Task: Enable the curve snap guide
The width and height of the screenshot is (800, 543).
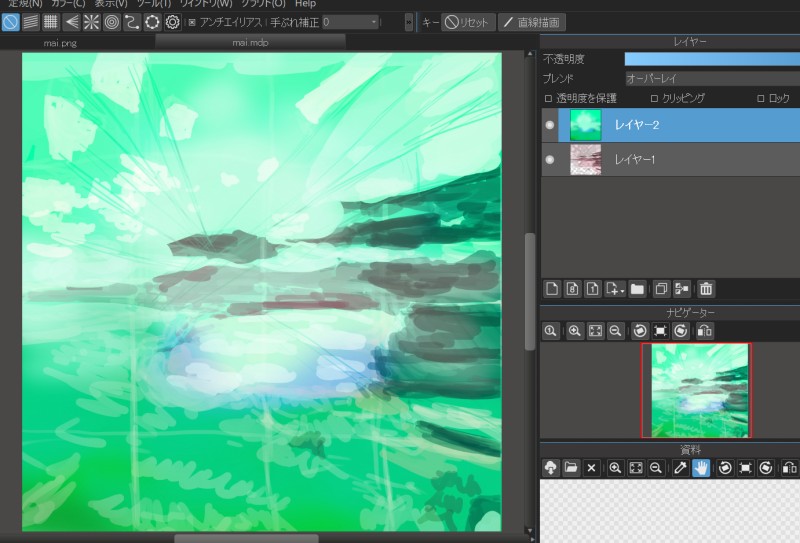Action: pos(132,22)
